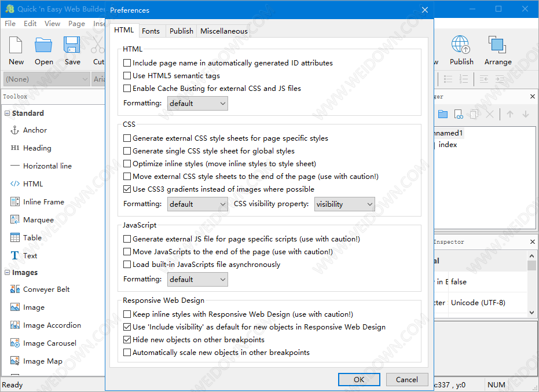Screen dimensions: 539x392
Task: Close the Inspector panel
Action: 533,241
